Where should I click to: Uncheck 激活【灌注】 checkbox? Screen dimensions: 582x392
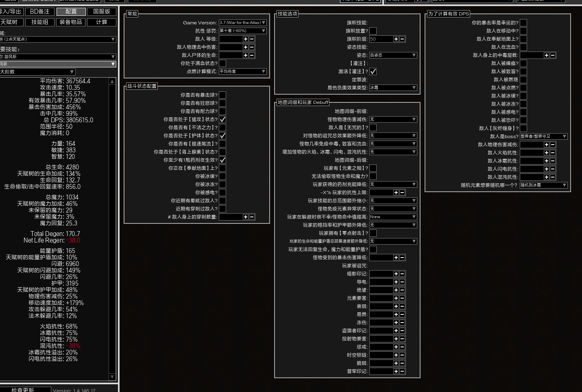pyautogui.click(x=373, y=71)
